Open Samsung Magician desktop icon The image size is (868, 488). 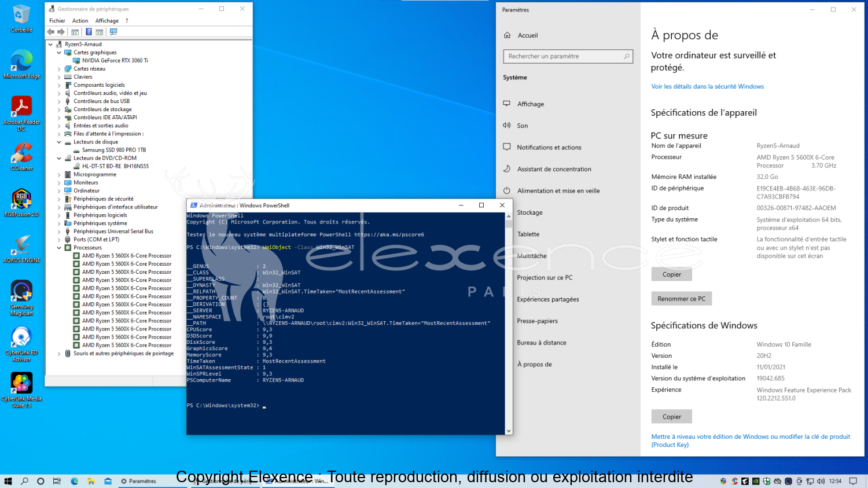21,298
